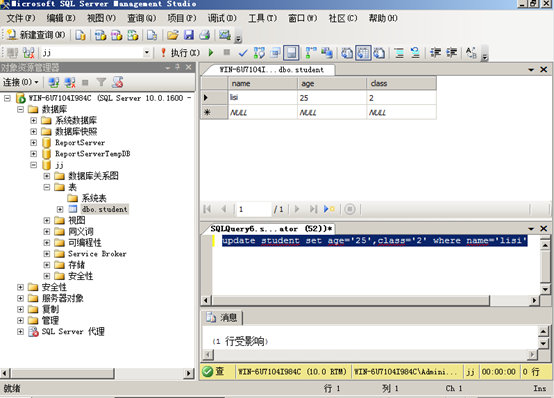Click the name column header
554x398 pixels.
[x=263, y=83]
